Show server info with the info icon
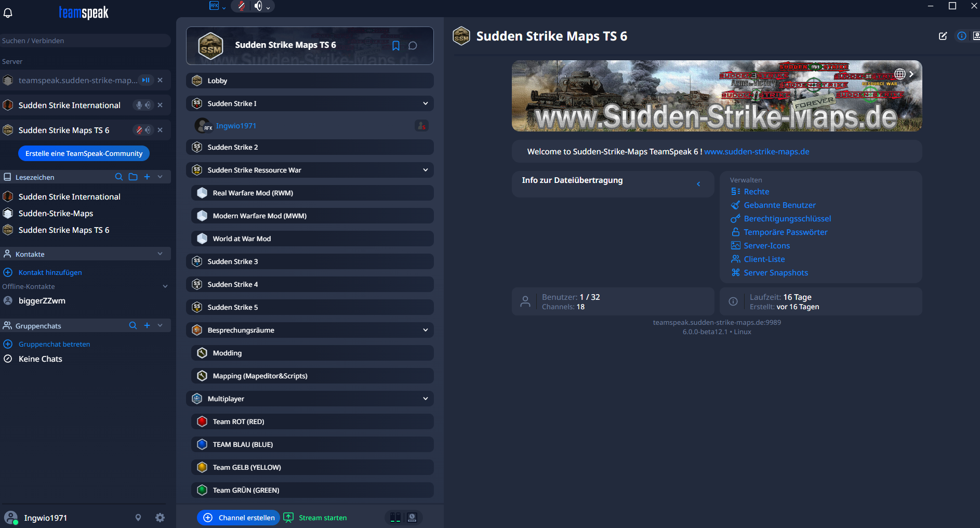 click(x=962, y=36)
